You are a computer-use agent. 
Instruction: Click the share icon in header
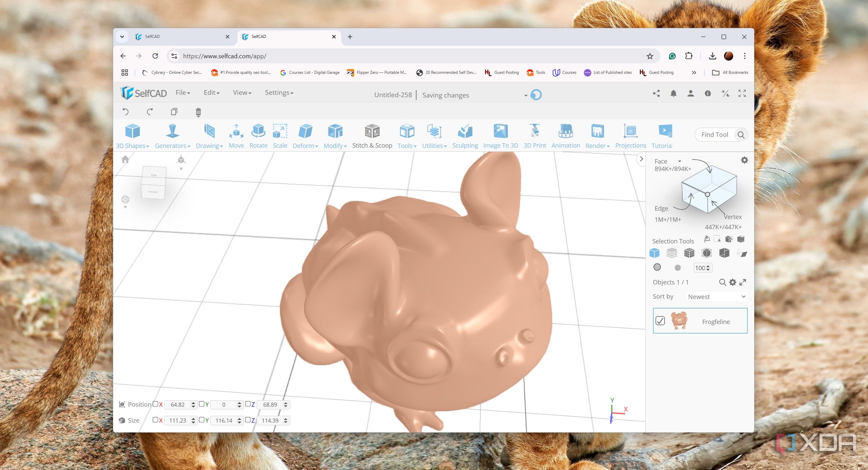pyautogui.click(x=656, y=93)
